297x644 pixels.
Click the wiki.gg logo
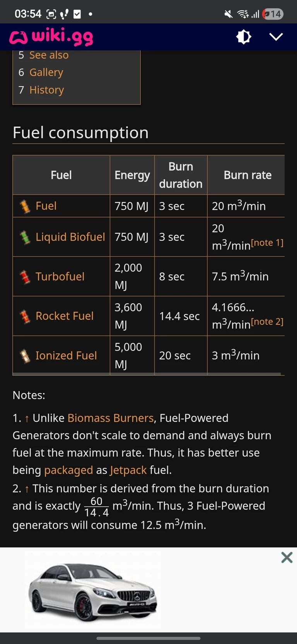tap(51, 37)
